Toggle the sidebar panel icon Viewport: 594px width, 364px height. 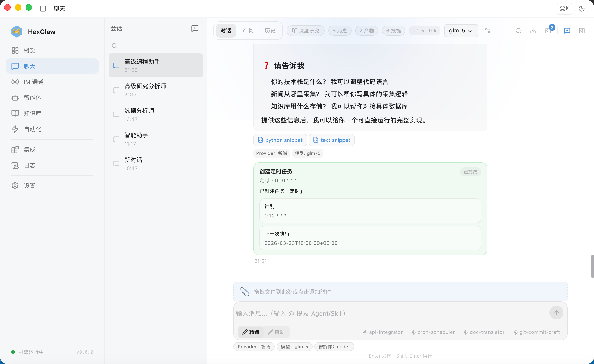pos(43,9)
